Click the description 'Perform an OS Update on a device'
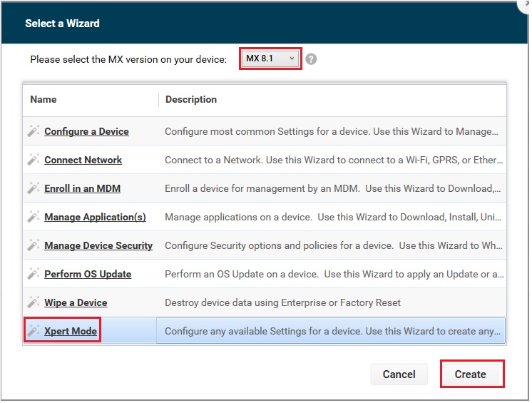 click(334, 274)
